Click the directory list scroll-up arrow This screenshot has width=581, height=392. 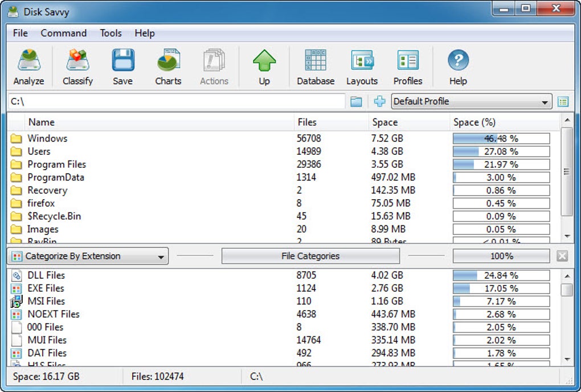(567, 120)
